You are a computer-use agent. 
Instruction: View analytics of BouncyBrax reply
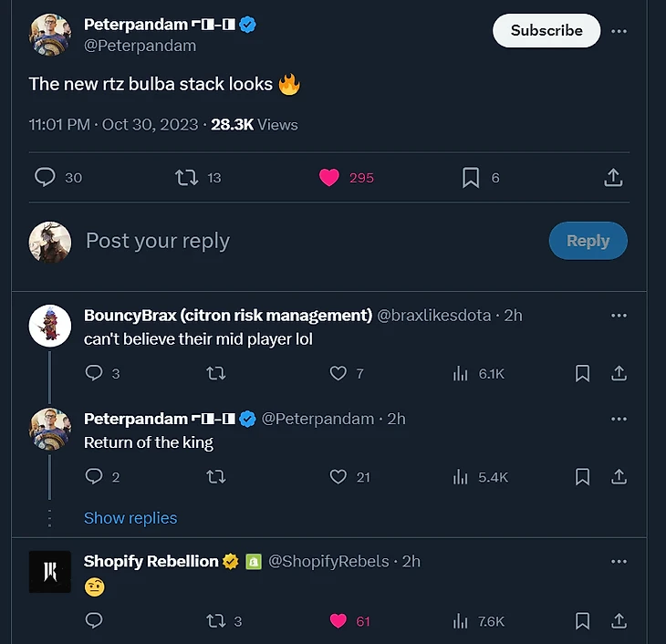click(x=461, y=373)
